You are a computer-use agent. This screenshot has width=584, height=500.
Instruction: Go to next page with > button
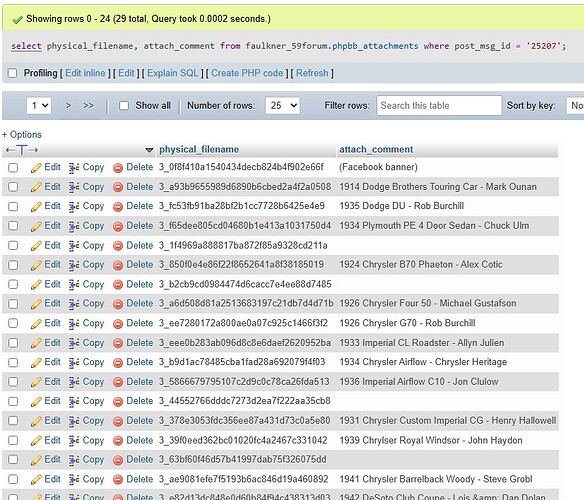point(68,106)
